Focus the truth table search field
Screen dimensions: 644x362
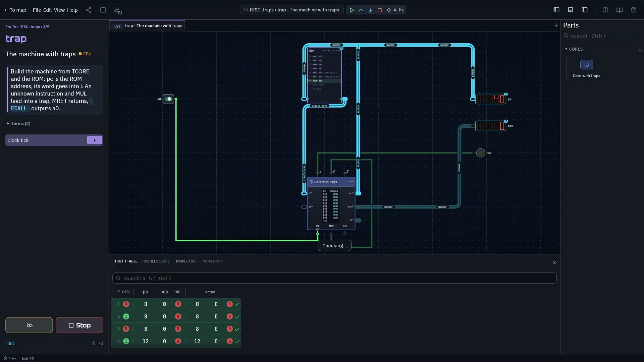[334, 278]
